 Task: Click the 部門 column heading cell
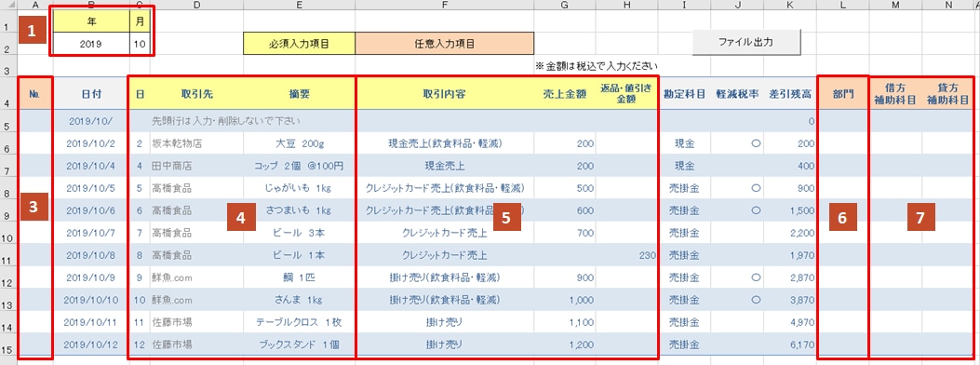843,94
